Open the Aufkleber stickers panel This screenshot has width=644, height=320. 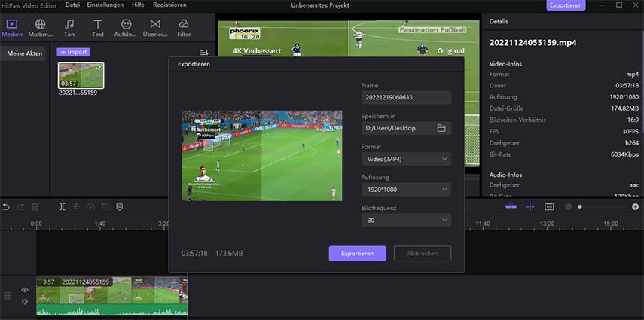click(x=126, y=28)
